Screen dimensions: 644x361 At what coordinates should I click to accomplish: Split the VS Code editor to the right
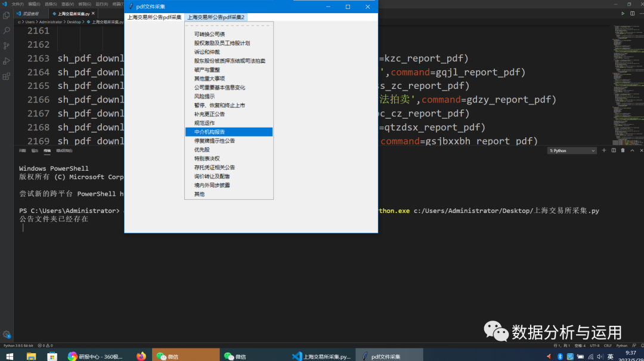[x=633, y=14]
